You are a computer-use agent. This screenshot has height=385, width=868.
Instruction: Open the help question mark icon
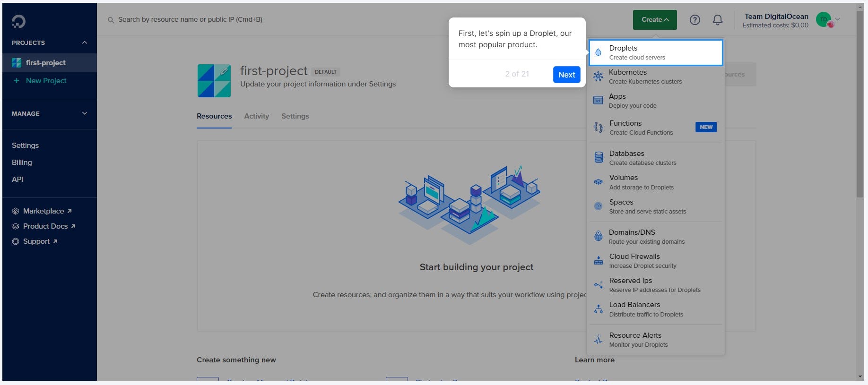coord(694,20)
